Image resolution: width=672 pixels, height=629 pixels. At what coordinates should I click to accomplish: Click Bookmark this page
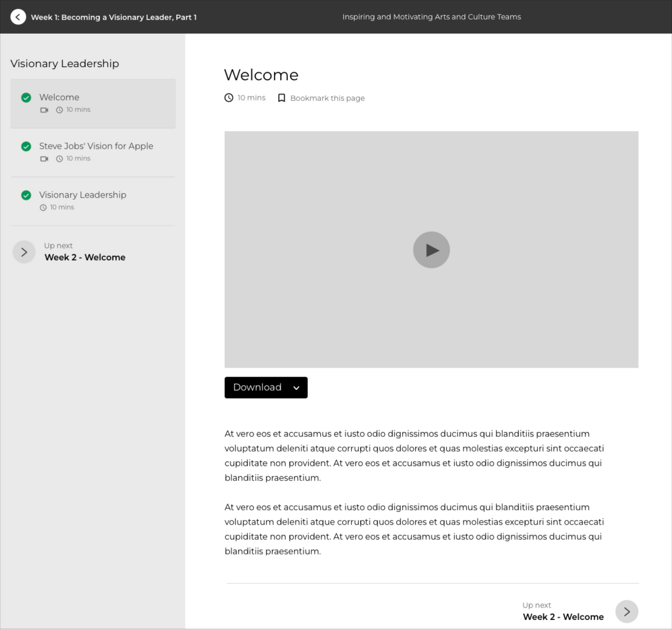point(327,98)
